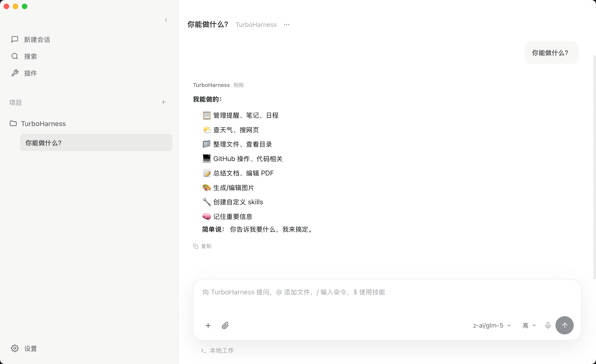The width and height of the screenshot is (596, 364).
Task: Collapse the sidebar with the chevron
Action: click(166, 20)
